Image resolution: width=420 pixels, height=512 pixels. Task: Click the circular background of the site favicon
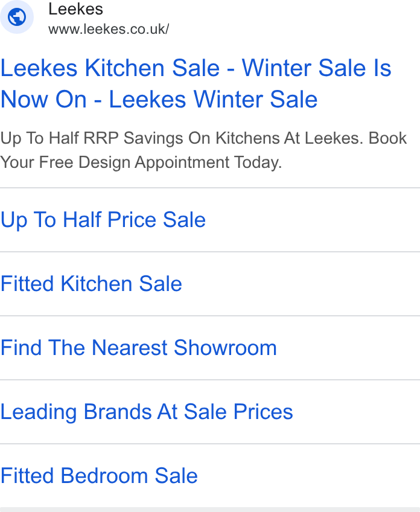click(x=17, y=17)
